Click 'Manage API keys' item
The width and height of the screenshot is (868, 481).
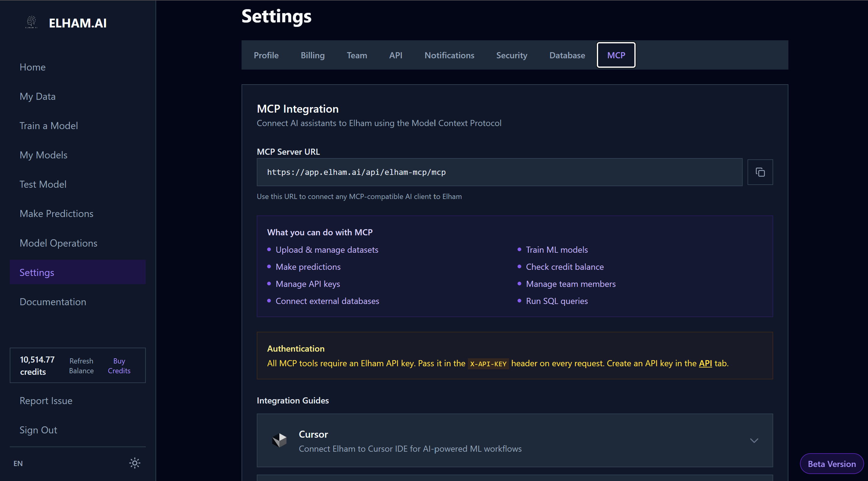coord(308,284)
